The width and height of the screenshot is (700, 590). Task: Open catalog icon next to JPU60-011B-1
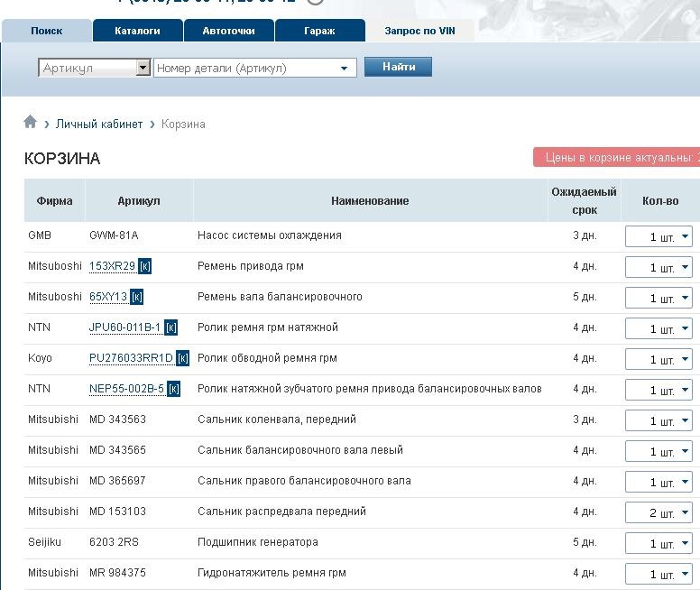tap(171, 327)
